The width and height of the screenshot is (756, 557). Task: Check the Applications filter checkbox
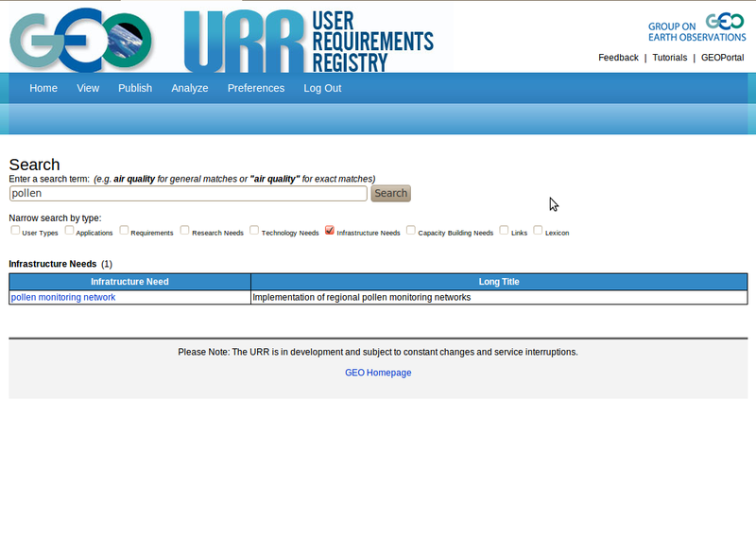click(69, 230)
